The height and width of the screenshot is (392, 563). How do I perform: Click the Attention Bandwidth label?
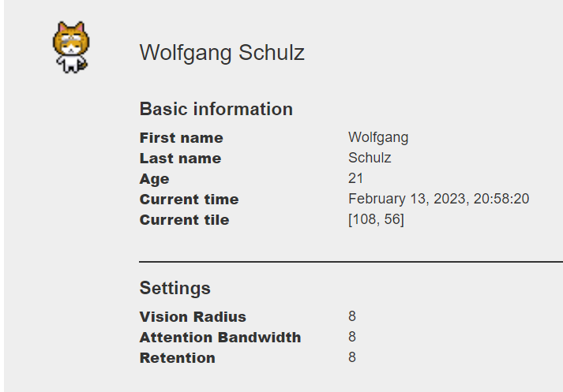click(x=220, y=338)
